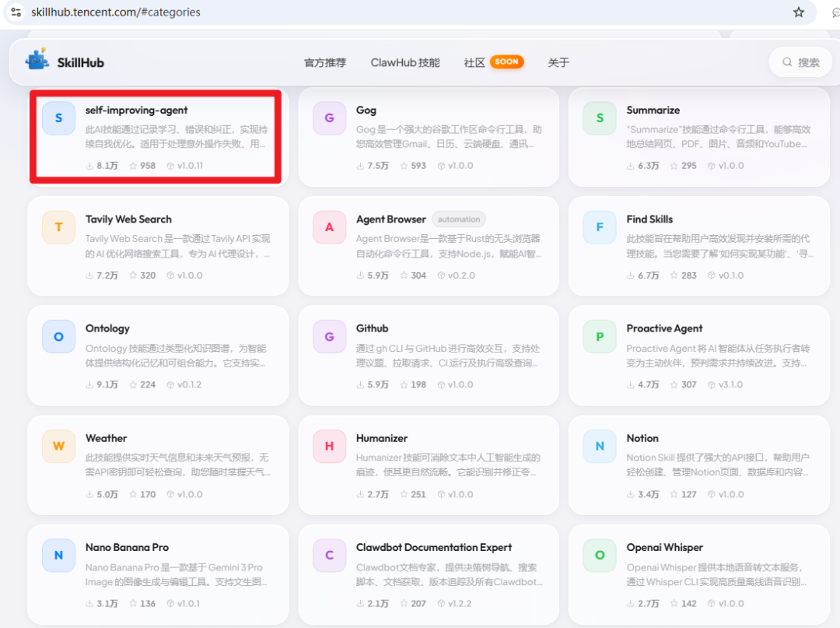Open the 官方推荐 navigation tab
The image size is (840, 628).
tap(324, 62)
